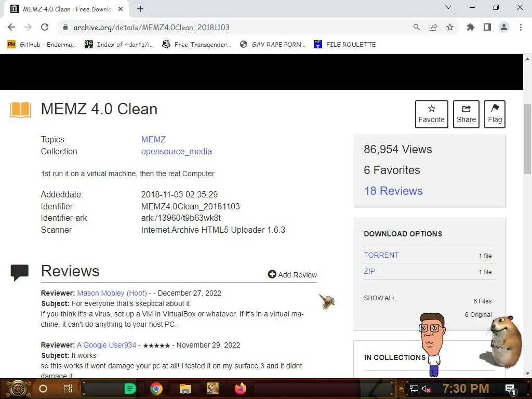This screenshot has width=532, height=399.
Task: Open FILE ROULETTE bookmark
Action: point(345,44)
